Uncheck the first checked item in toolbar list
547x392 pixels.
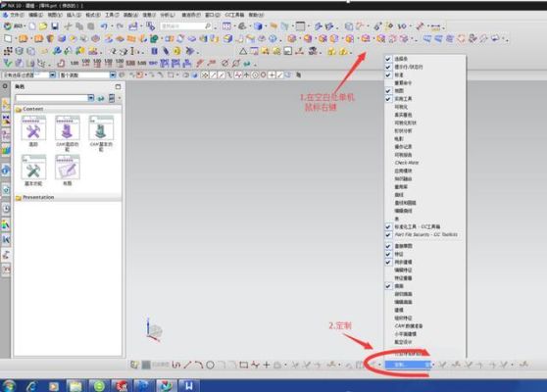[388, 59]
